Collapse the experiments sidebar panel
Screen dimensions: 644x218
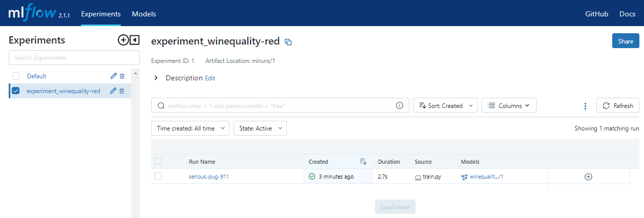135,40
